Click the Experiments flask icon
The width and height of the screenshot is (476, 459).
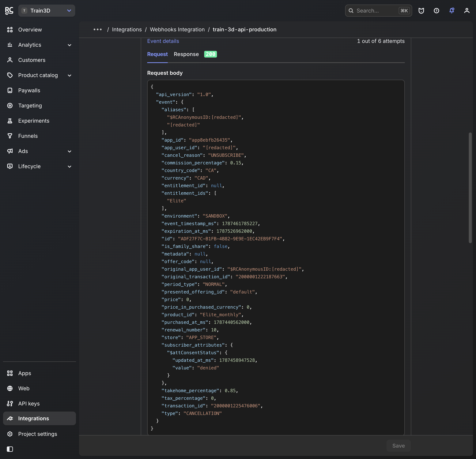10,121
